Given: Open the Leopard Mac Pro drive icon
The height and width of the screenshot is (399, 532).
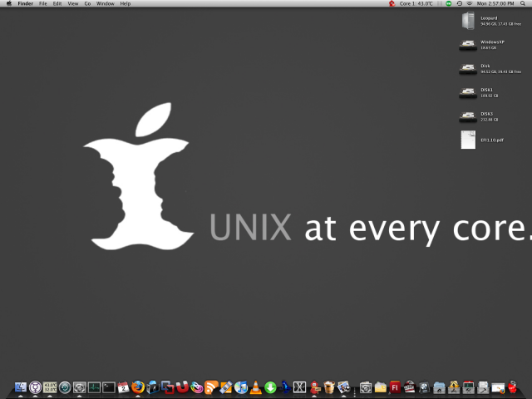Looking at the screenshot, I should (x=468, y=21).
